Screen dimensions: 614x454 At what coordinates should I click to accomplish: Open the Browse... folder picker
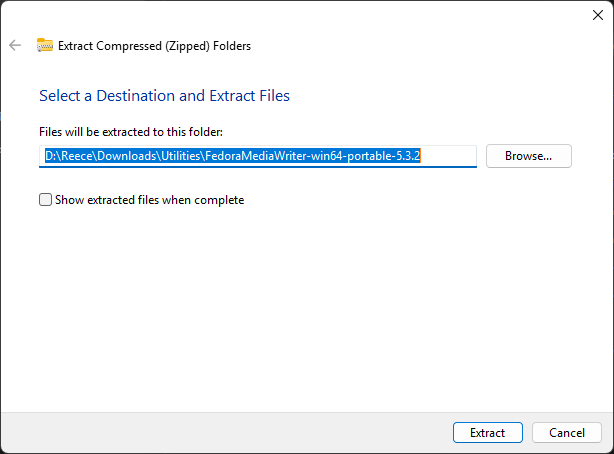pyautogui.click(x=529, y=156)
